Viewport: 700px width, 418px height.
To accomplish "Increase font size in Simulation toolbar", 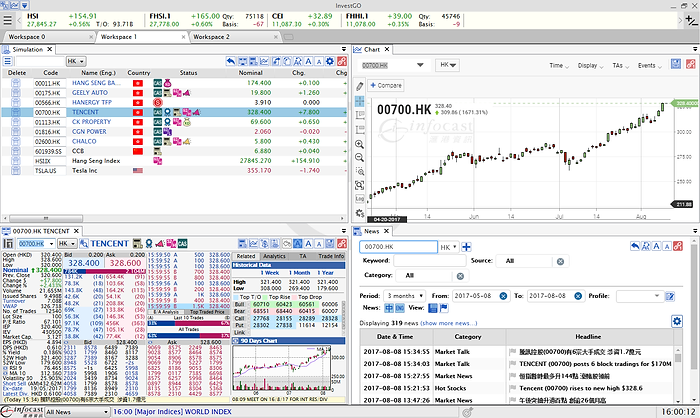I will coord(308,62).
